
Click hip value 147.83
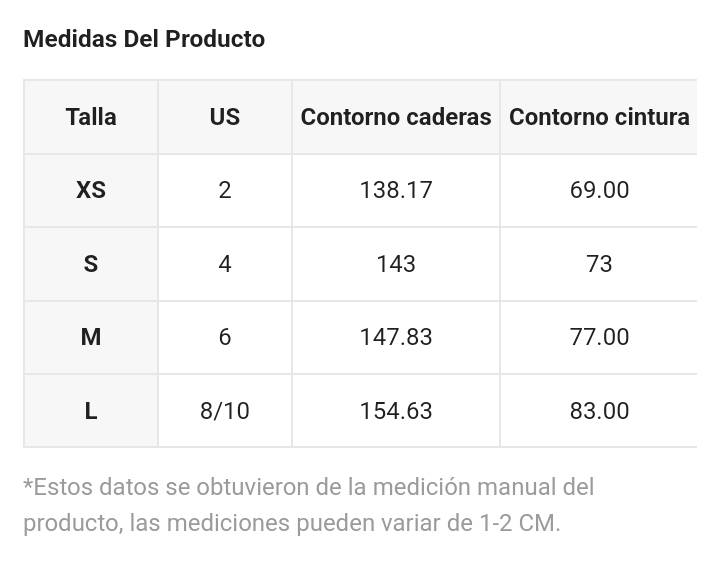pos(396,337)
